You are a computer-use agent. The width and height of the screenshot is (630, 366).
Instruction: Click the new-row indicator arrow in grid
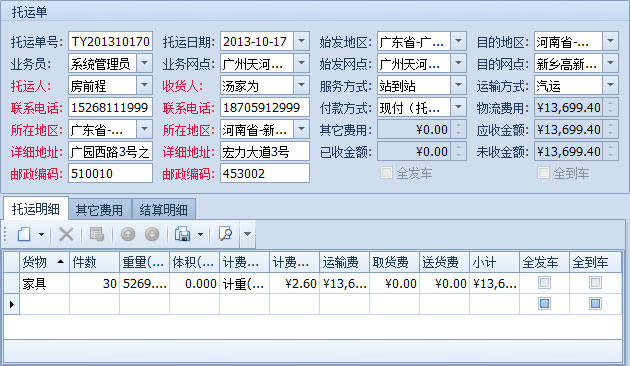pyautogui.click(x=12, y=304)
